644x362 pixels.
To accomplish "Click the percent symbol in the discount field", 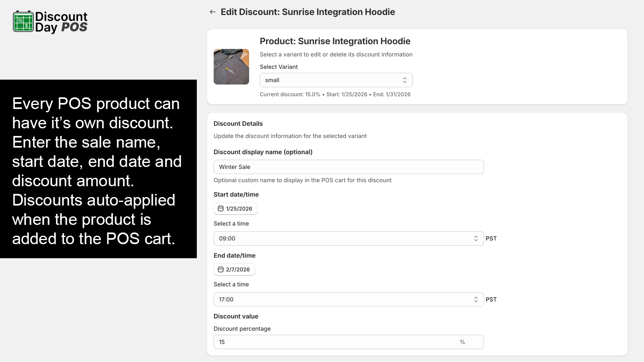I will [462, 341].
